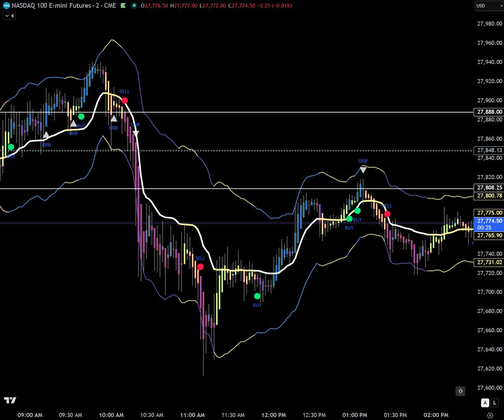Click the 27,888.00 horizontal line price label
Screen dimensions: 504x420
tap(488, 112)
